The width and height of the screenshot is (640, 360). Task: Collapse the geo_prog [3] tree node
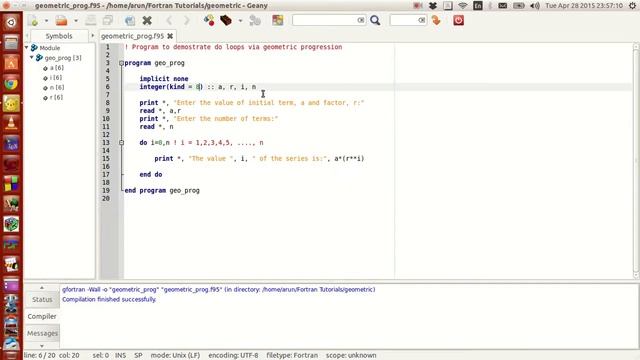(x=31, y=58)
